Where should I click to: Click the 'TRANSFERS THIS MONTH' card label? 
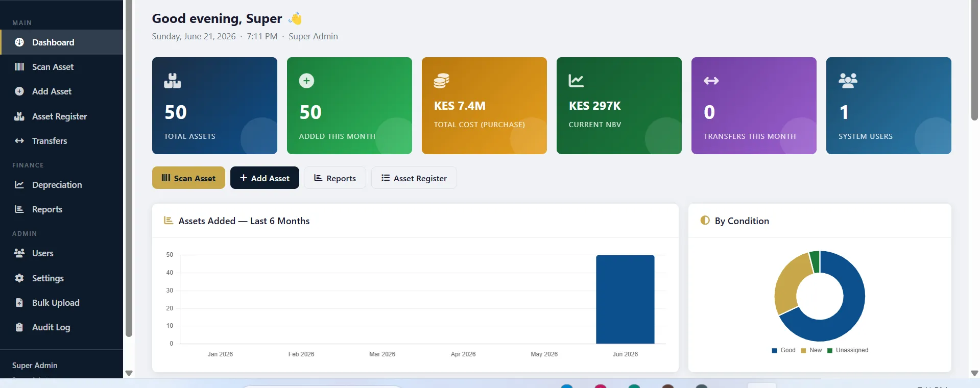pos(750,136)
